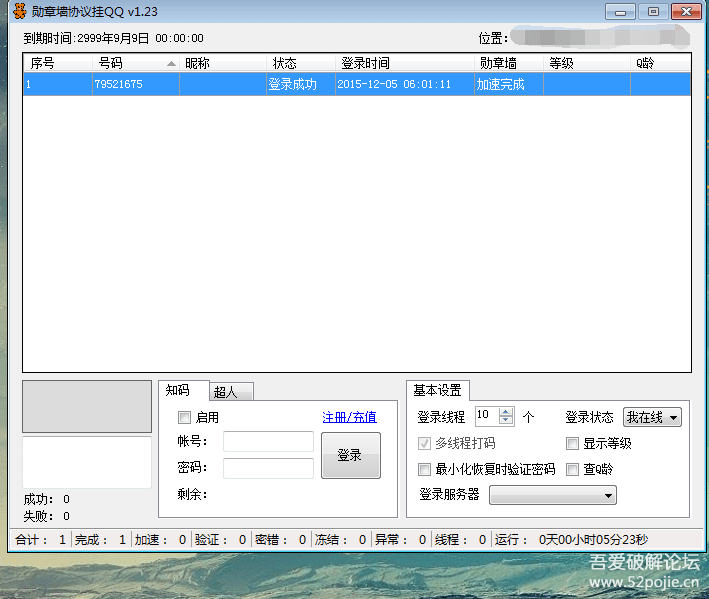
Task: Increase 登录线程 with the up arrow
Action: pos(506,412)
